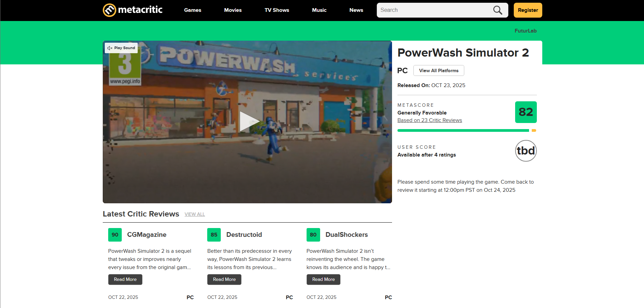644x308 pixels.
Task: Open the View All Platforms selector
Action: pos(438,70)
